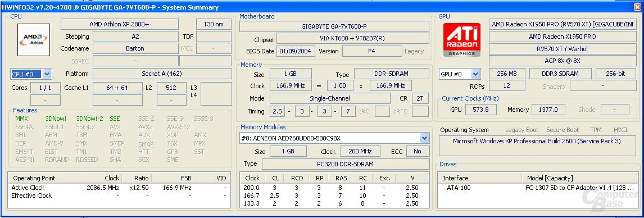Click the module Clock 200 MHz field
644x218 pixels.
point(360,151)
